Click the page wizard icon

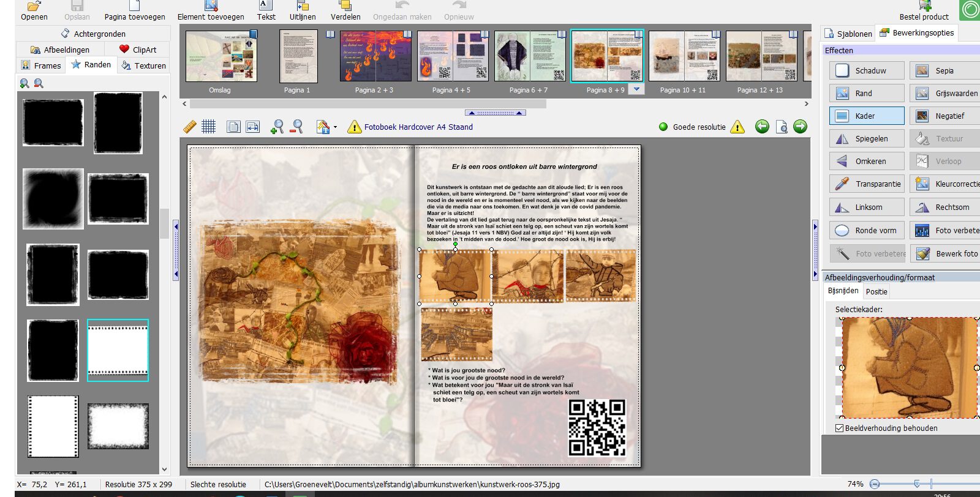(x=323, y=127)
